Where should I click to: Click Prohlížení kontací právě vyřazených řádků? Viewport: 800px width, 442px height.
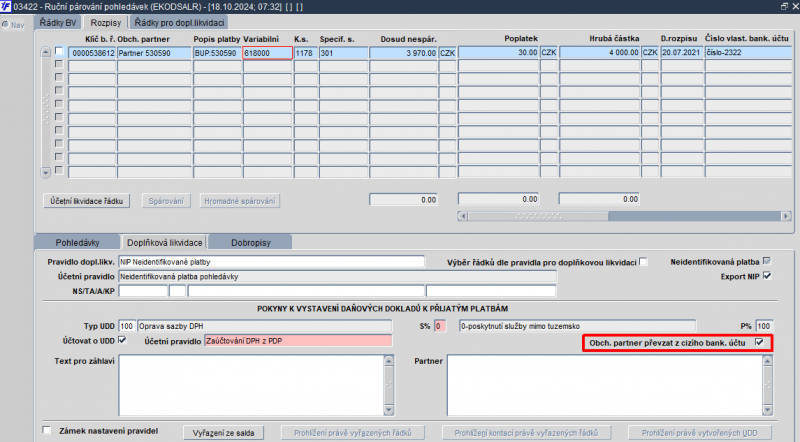(x=526, y=433)
